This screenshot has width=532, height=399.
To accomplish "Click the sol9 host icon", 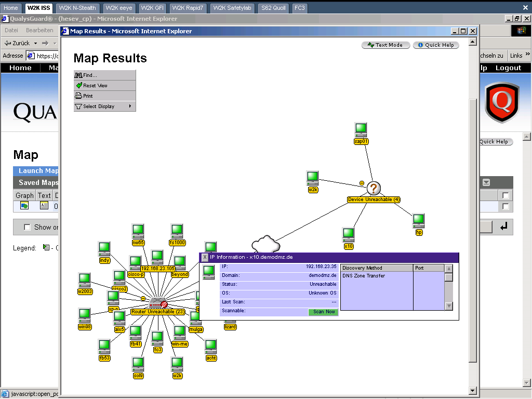I will [x=138, y=364].
